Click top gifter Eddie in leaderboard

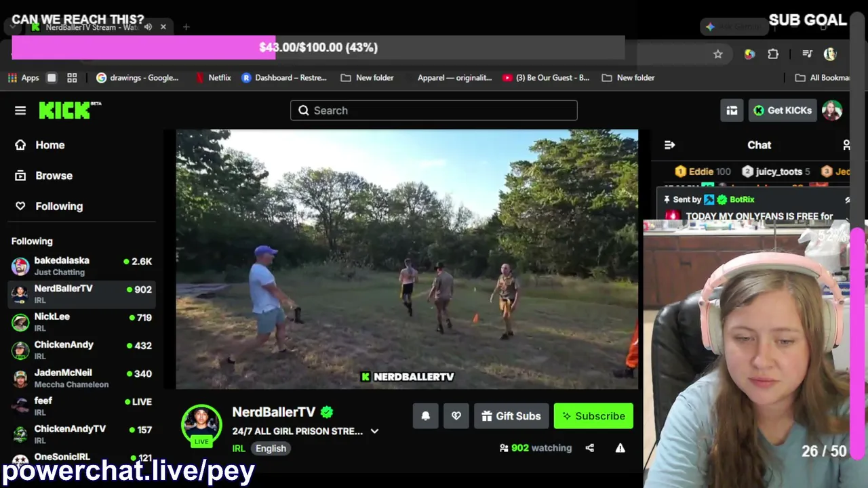tap(703, 171)
